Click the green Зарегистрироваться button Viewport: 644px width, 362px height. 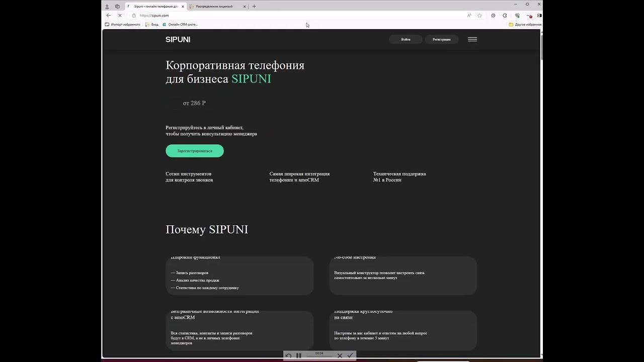click(x=195, y=151)
